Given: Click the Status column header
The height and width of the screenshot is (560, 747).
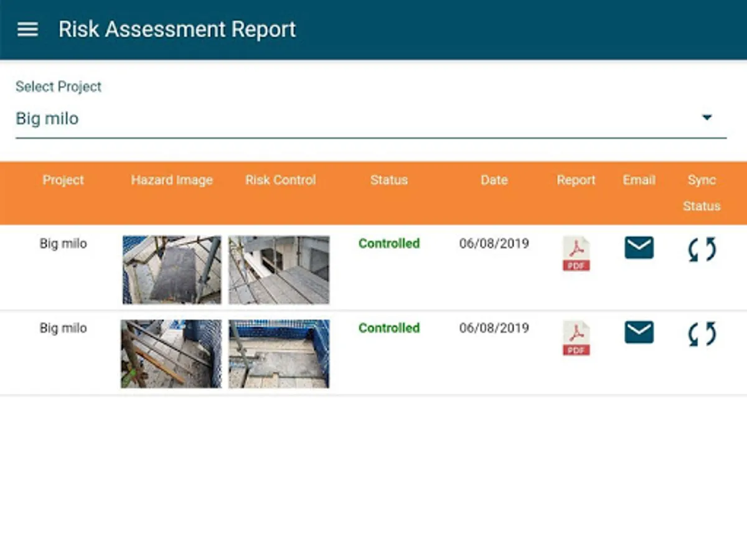Looking at the screenshot, I should [x=389, y=180].
